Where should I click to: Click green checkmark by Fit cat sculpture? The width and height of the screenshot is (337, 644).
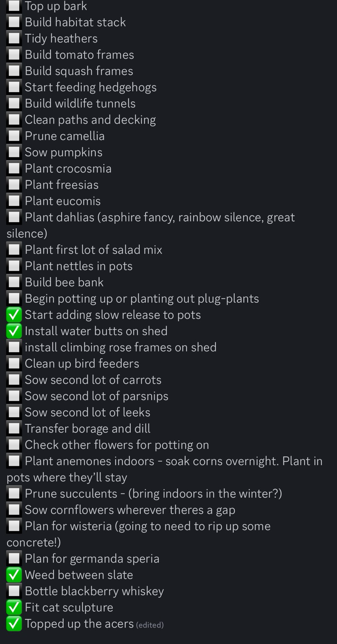[x=14, y=607]
